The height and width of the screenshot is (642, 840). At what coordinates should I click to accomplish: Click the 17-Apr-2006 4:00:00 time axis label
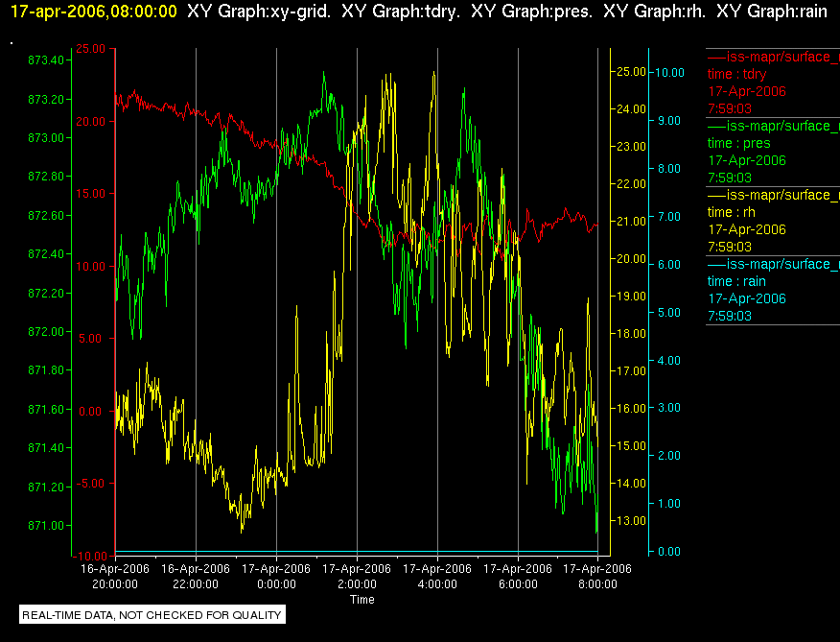(437, 576)
